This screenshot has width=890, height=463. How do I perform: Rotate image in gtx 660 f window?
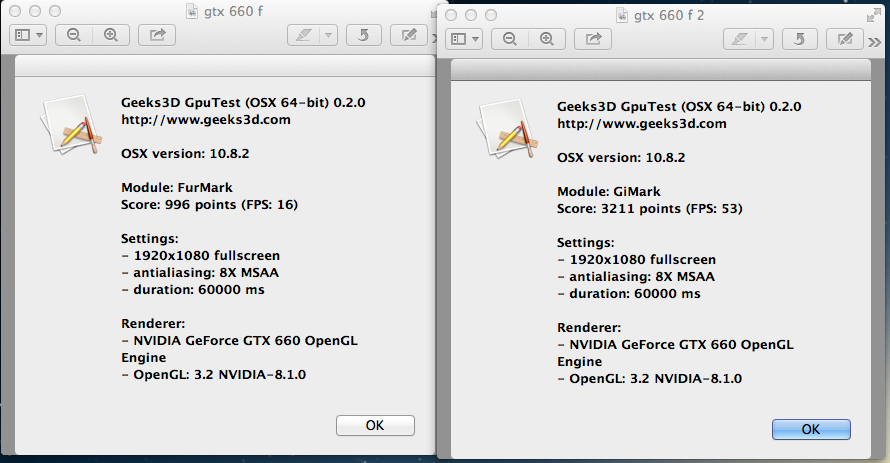(363, 35)
